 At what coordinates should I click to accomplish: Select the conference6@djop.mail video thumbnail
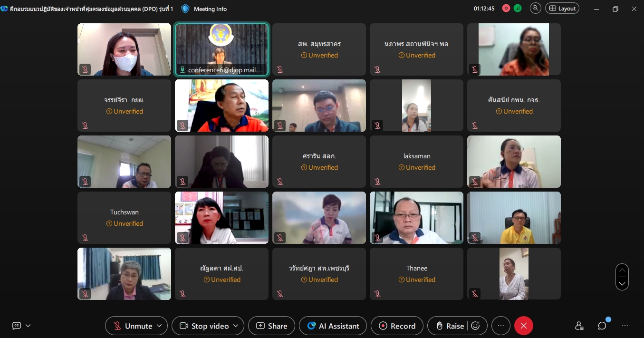point(221,49)
